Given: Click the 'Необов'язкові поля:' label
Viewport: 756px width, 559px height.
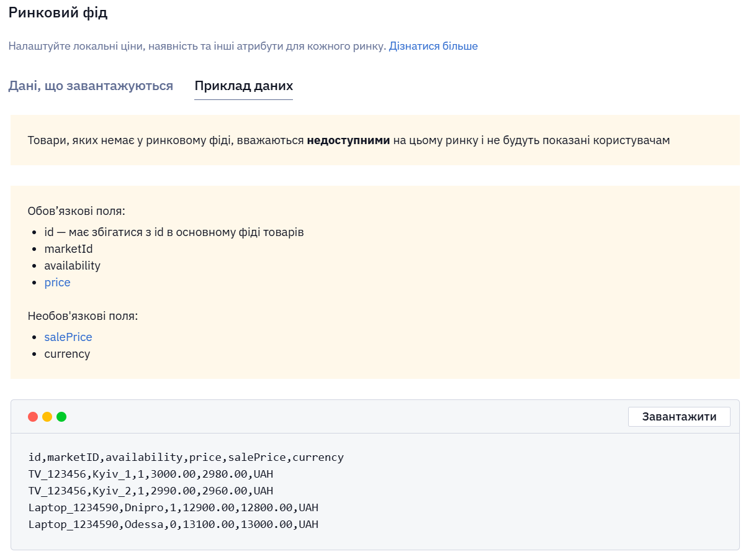Looking at the screenshot, I should point(83,316).
